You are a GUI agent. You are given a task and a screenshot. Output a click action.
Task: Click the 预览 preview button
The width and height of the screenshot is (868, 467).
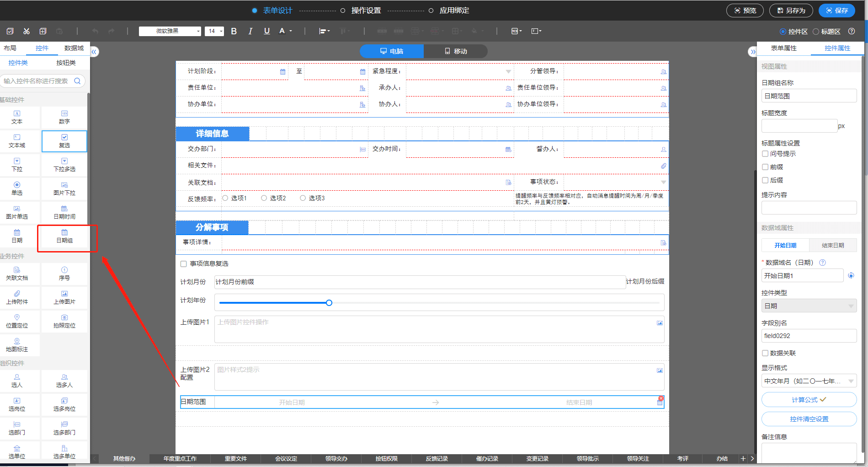pyautogui.click(x=745, y=11)
